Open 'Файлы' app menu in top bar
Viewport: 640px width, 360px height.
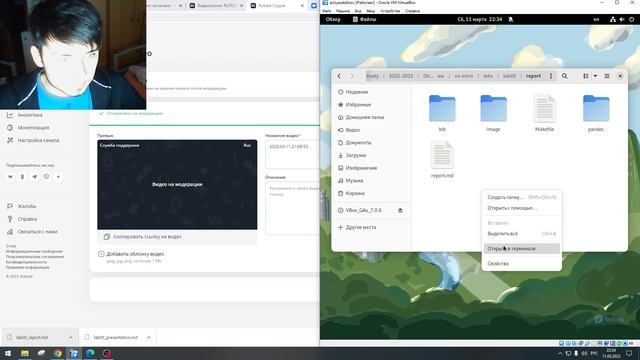pos(364,19)
